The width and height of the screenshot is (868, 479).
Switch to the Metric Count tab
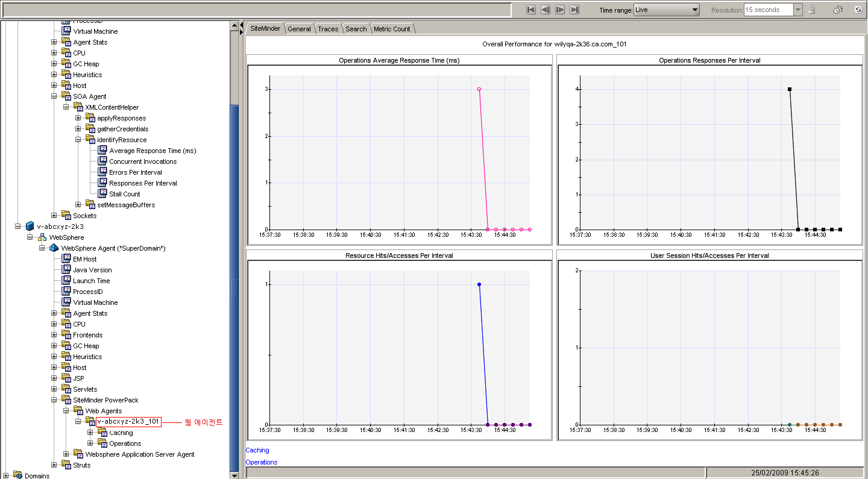[x=392, y=29]
